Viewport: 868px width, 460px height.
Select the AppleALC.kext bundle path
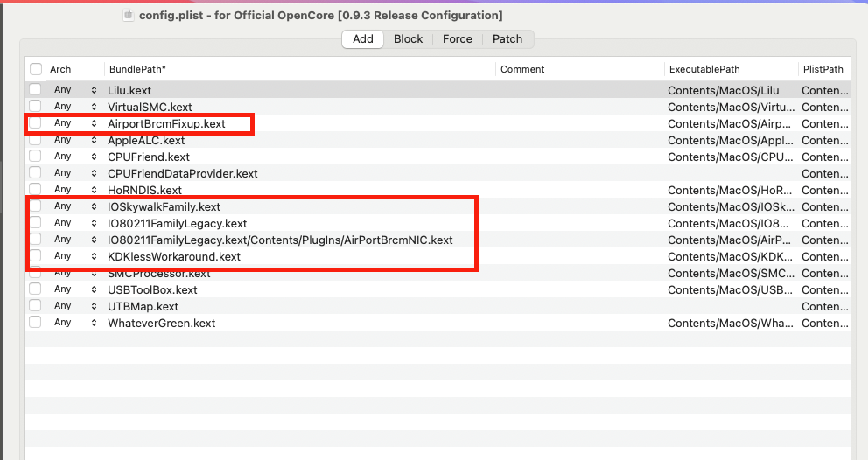coord(146,140)
